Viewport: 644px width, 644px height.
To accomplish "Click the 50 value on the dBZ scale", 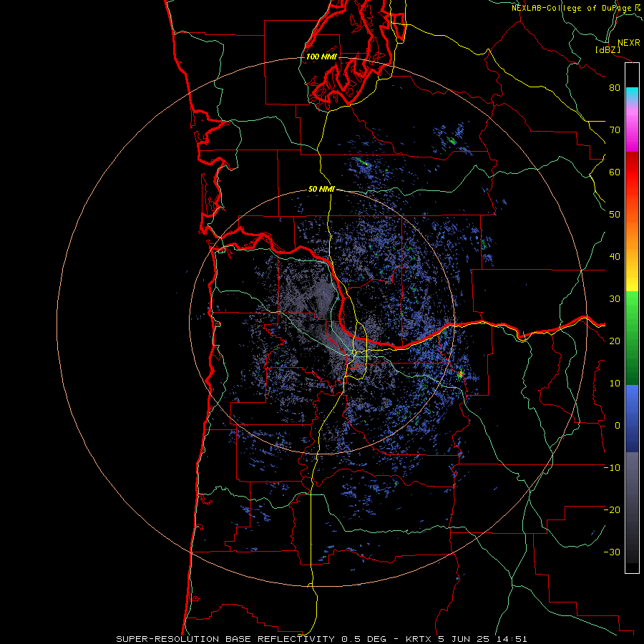I will coord(615,215).
